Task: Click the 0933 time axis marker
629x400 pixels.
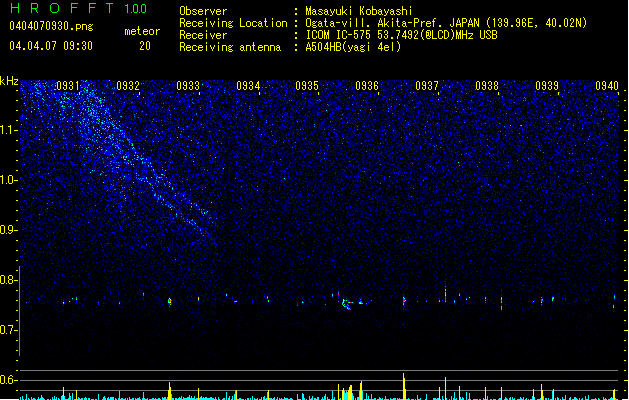Action: tap(188, 86)
